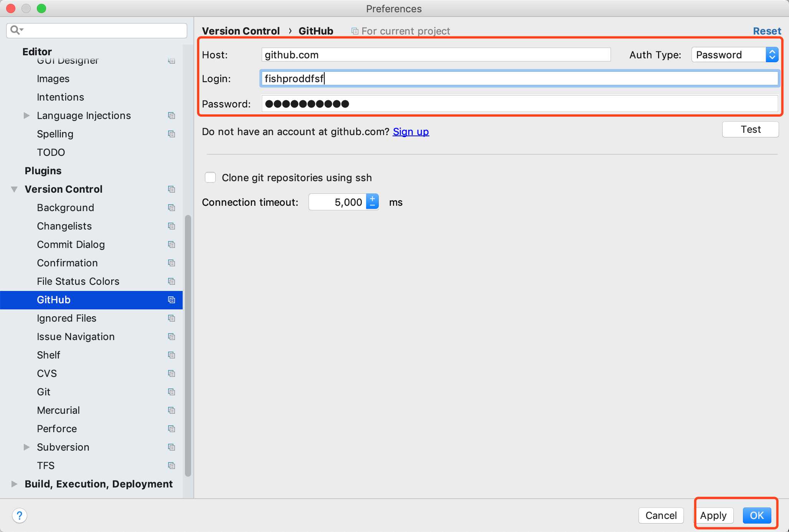Click Version Control in the breadcrumb header
This screenshot has height=532, width=789.
(x=241, y=31)
